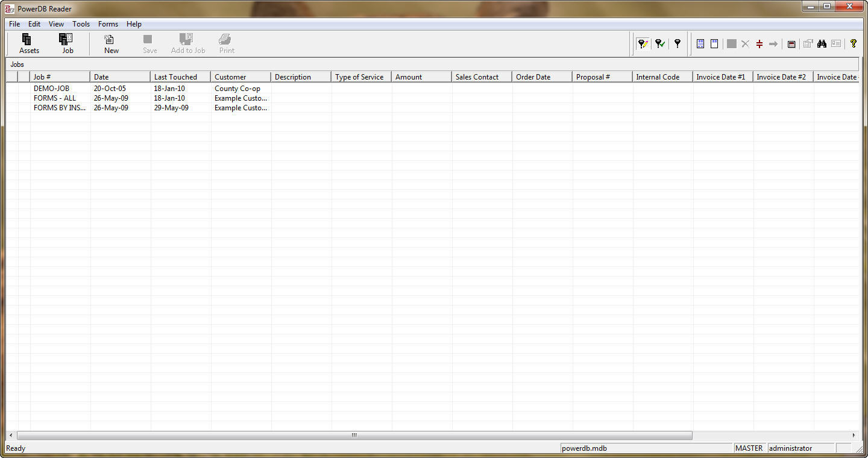This screenshot has height=458, width=868.
Task: Clear the filter with the plain funnel icon
Action: click(677, 43)
